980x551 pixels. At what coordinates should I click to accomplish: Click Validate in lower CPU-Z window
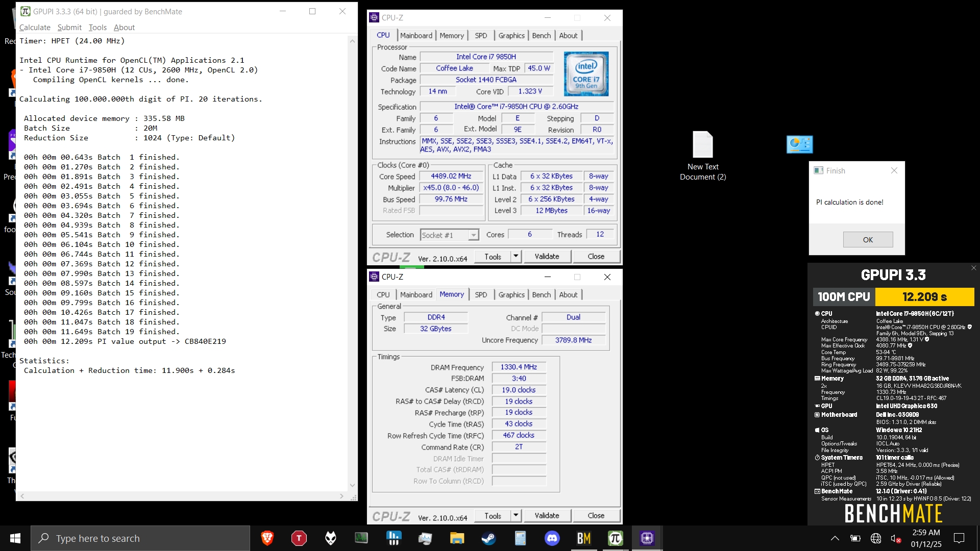coord(547,515)
